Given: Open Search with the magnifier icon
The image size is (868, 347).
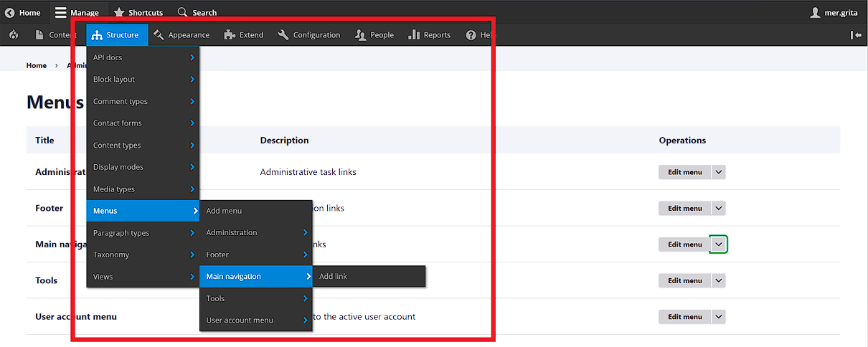Looking at the screenshot, I should point(197,12).
